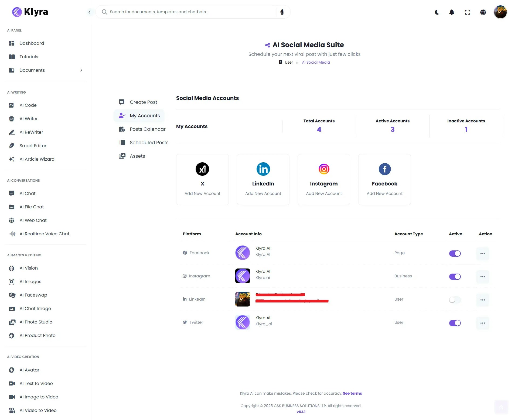518x420 pixels.
Task: Open AI Realtime Voice Chat
Action: pyautogui.click(x=45, y=234)
